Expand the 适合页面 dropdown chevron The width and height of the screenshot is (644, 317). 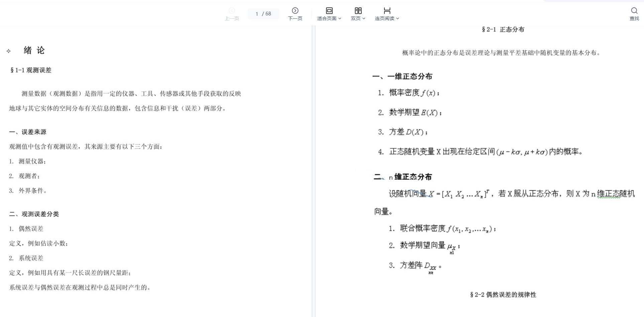(340, 19)
